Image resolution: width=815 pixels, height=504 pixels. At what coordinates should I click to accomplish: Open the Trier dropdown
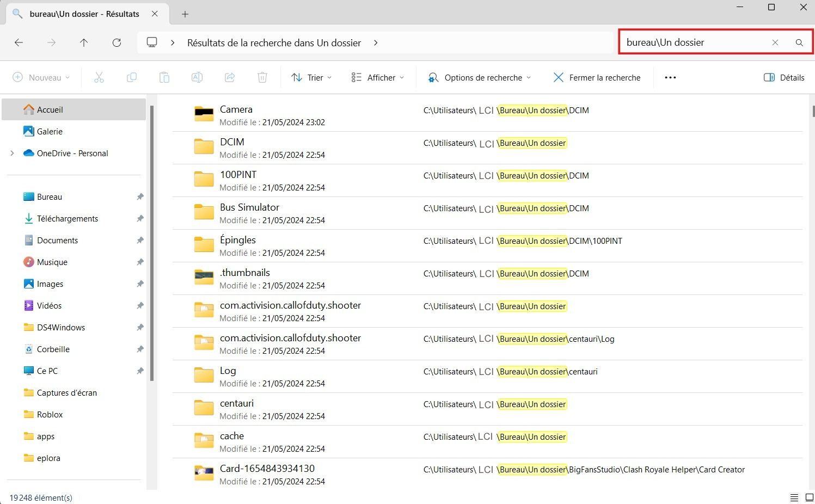point(311,77)
